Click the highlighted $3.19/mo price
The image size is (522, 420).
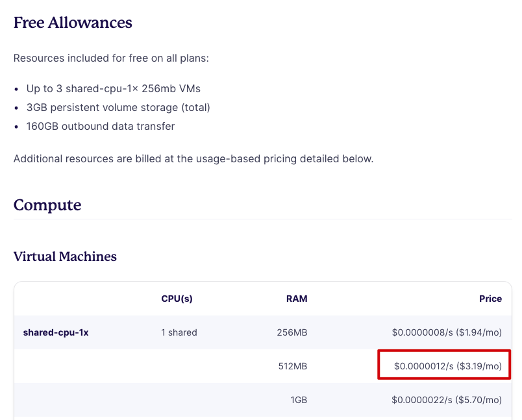[x=448, y=366]
